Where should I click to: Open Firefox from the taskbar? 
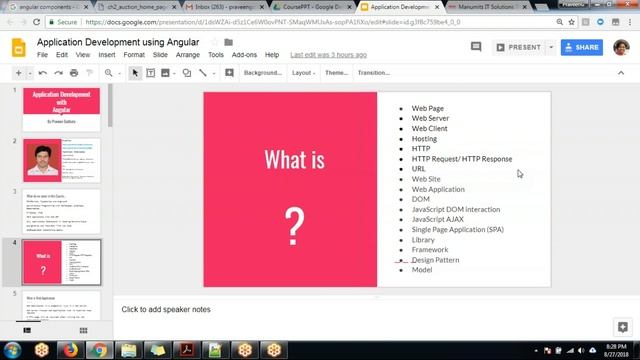[x=70, y=350]
